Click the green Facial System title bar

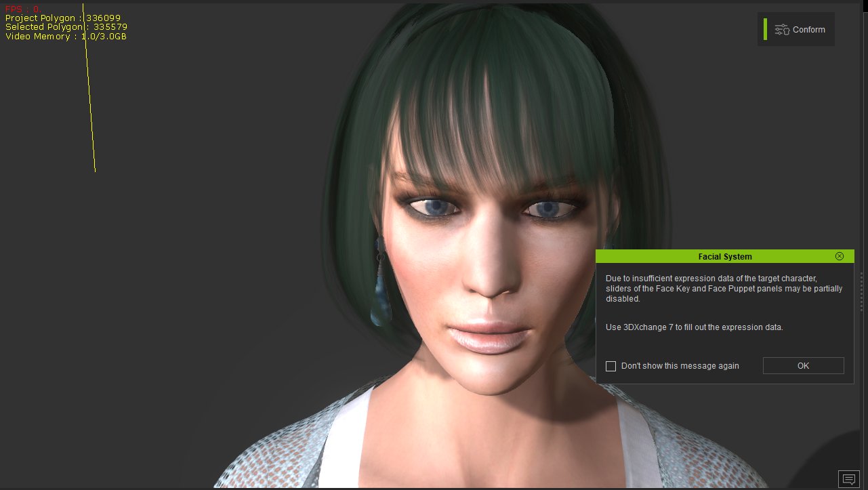point(724,256)
